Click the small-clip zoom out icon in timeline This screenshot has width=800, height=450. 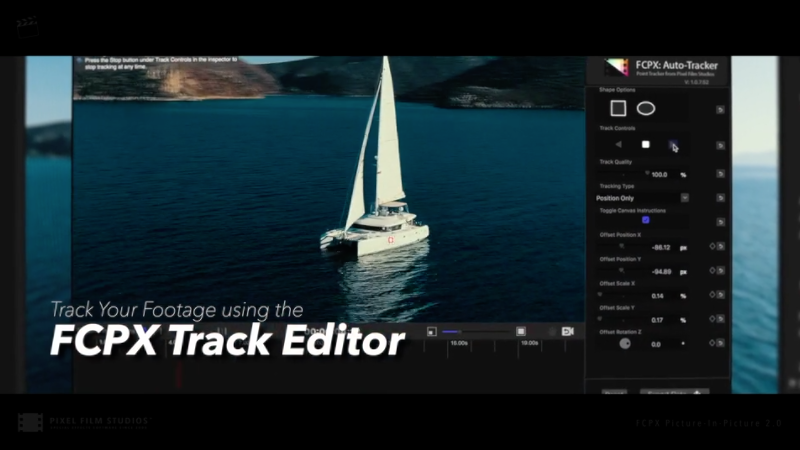432,332
